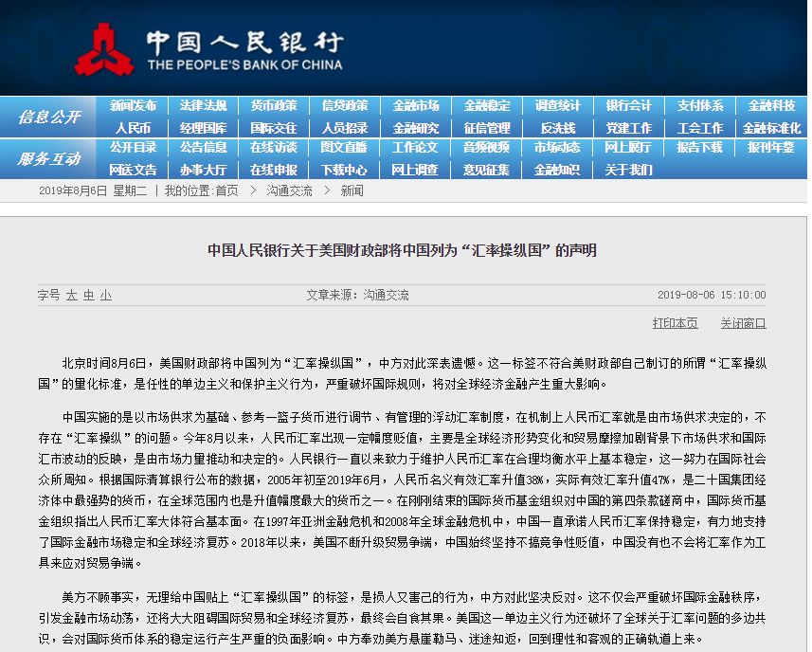Click the 信息公开 category header
This screenshot has height=652, width=812.
(49, 118)
